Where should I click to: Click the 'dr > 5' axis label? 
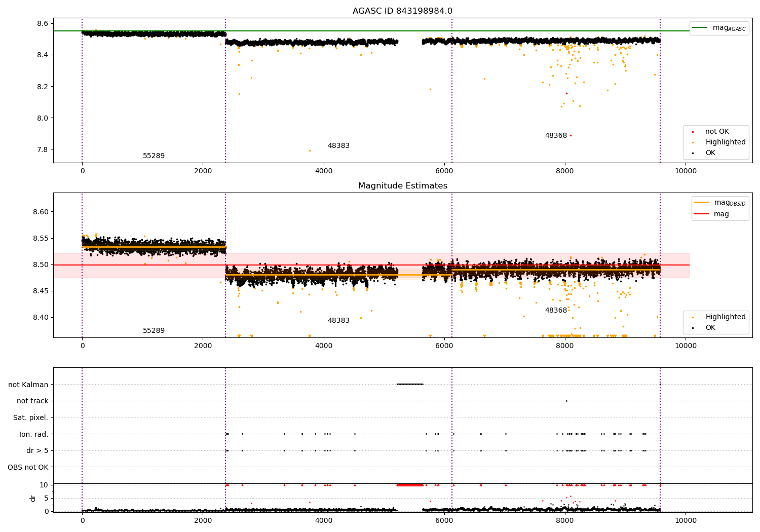tap(37, 450)
